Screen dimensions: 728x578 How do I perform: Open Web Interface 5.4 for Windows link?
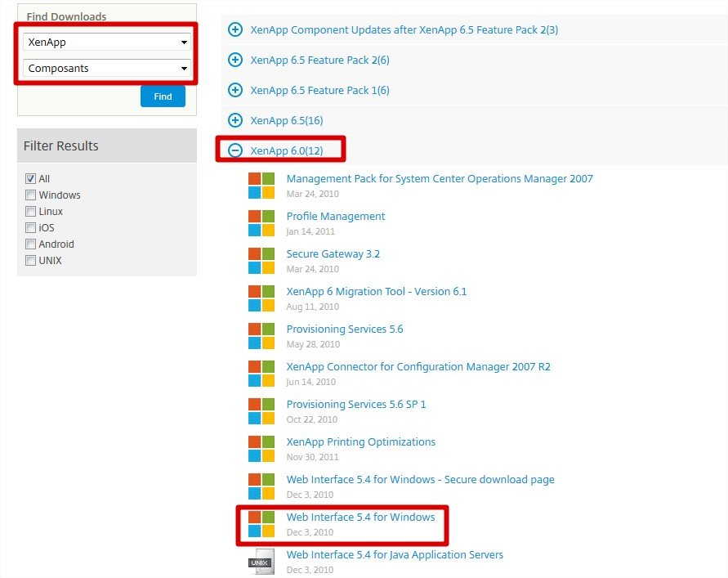point(360,518)
